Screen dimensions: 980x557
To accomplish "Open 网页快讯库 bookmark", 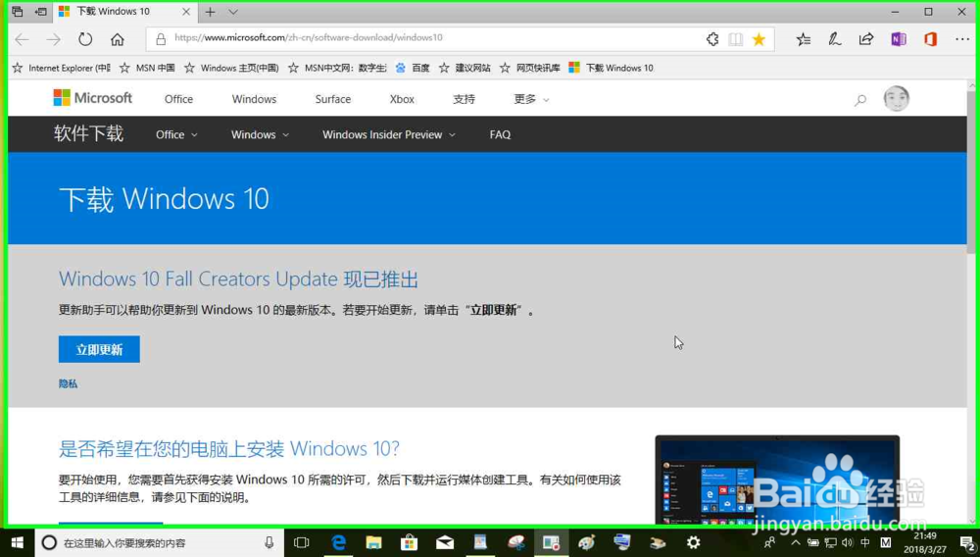I will click(x=530, y=68).
